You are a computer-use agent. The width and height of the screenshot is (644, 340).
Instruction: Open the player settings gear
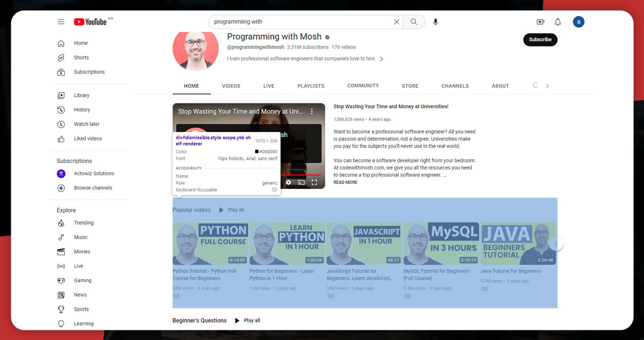(x=288, y=182)
